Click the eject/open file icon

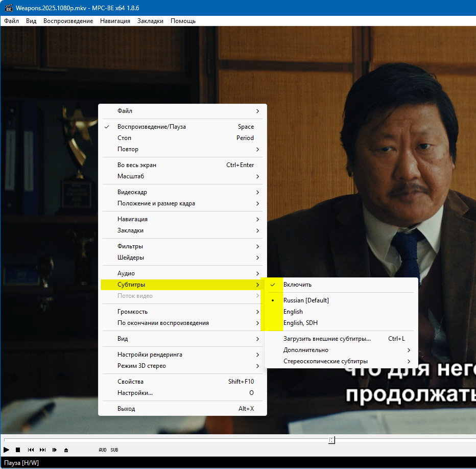tap(66, 450)
